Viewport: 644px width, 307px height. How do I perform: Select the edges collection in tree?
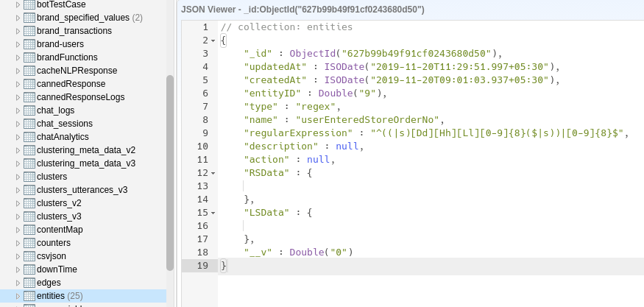tap(49, 283)
